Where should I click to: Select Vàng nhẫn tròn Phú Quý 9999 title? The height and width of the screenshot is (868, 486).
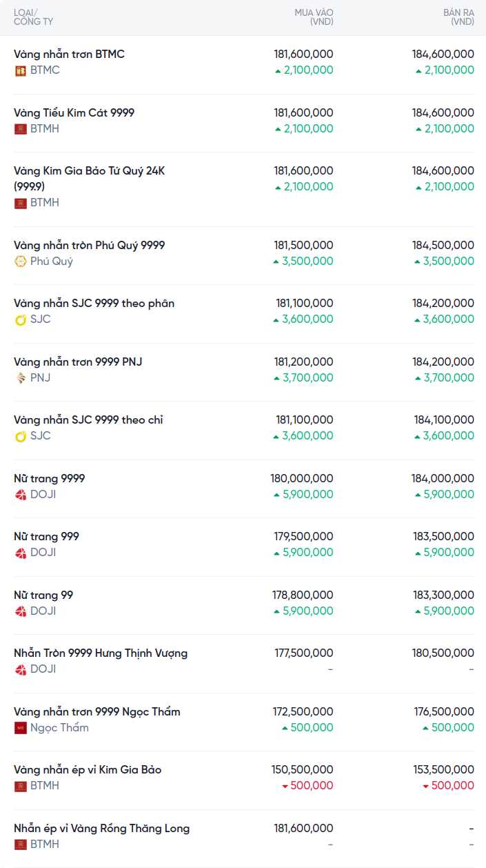[x=89, y=246]
